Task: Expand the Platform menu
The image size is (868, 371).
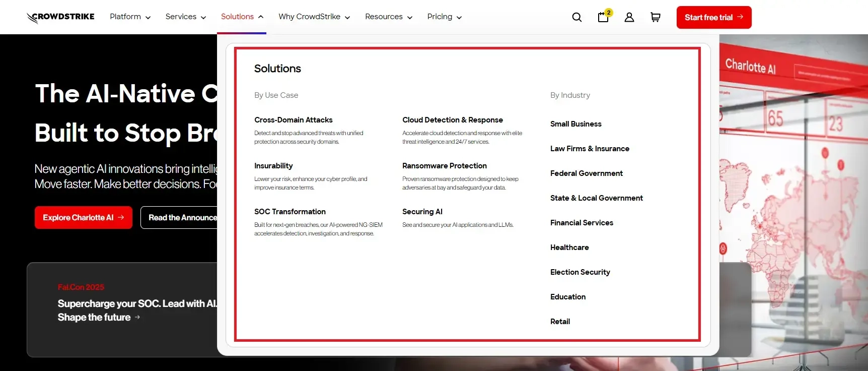Action: click(130, 17)
